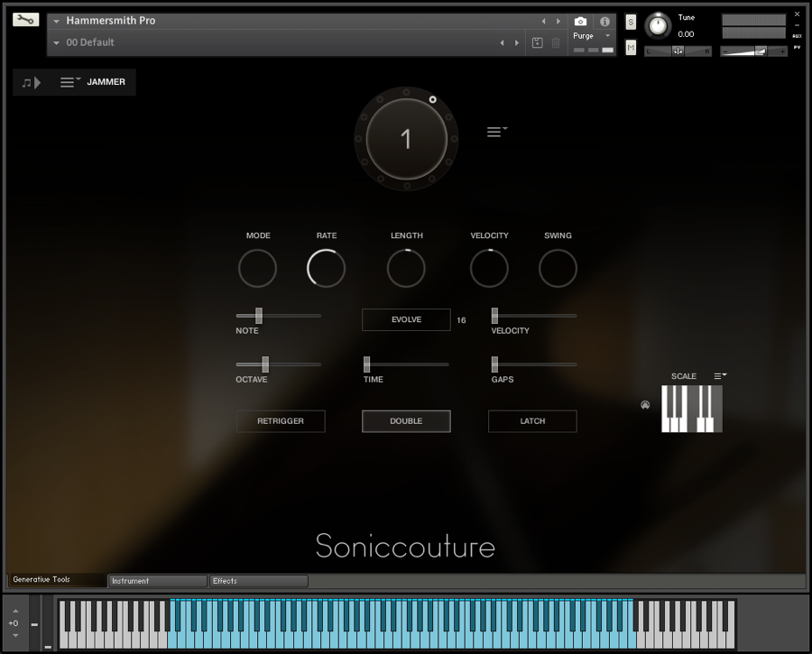
Task: Enable the LATCH toggle
Action: click(532, 421)
